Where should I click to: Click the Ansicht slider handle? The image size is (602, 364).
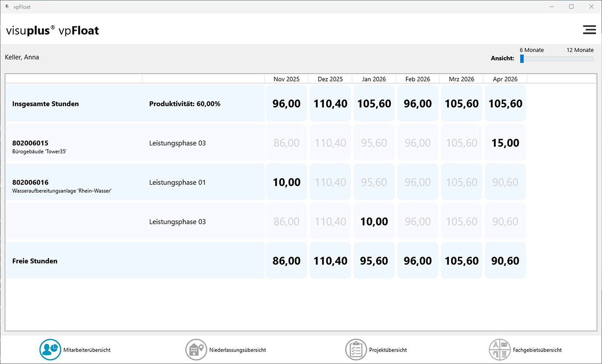(x=522, y=59)
